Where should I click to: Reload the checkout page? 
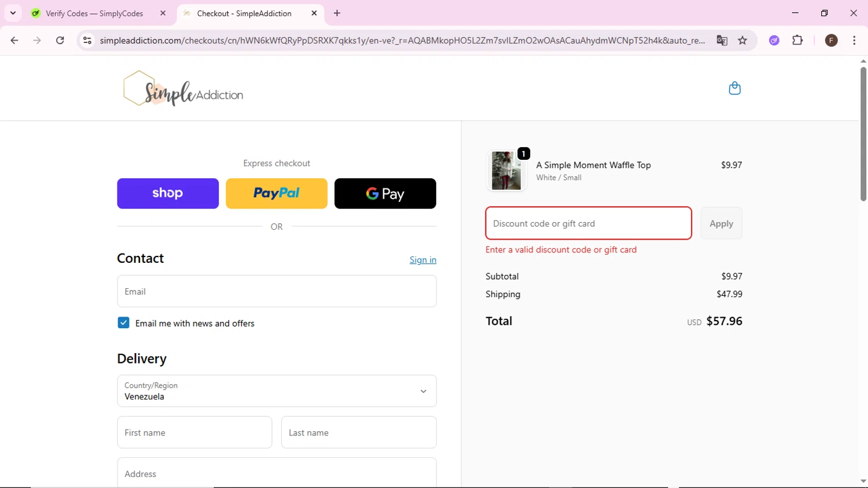pyautogui.click(x=60, y=40)
